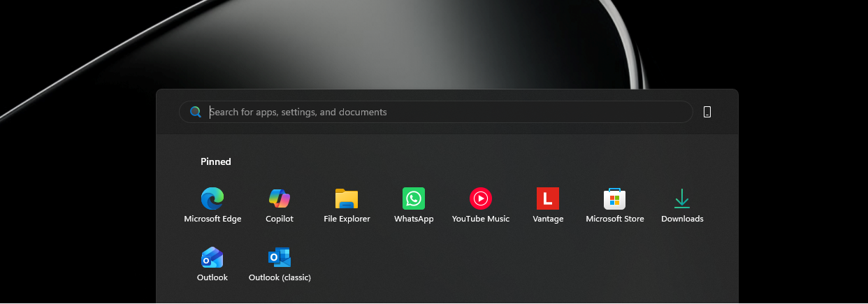Click the phone companion icon beside search

pos(707,112)
